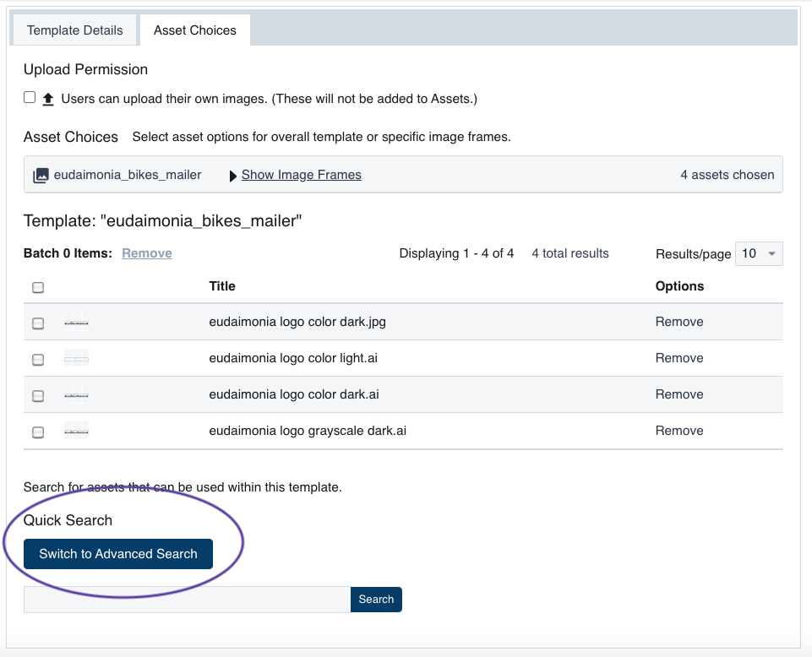The width and height of the screenshot is (812, 657).
Task: Focus the quick search text field
Action: (x=187, y=600)
